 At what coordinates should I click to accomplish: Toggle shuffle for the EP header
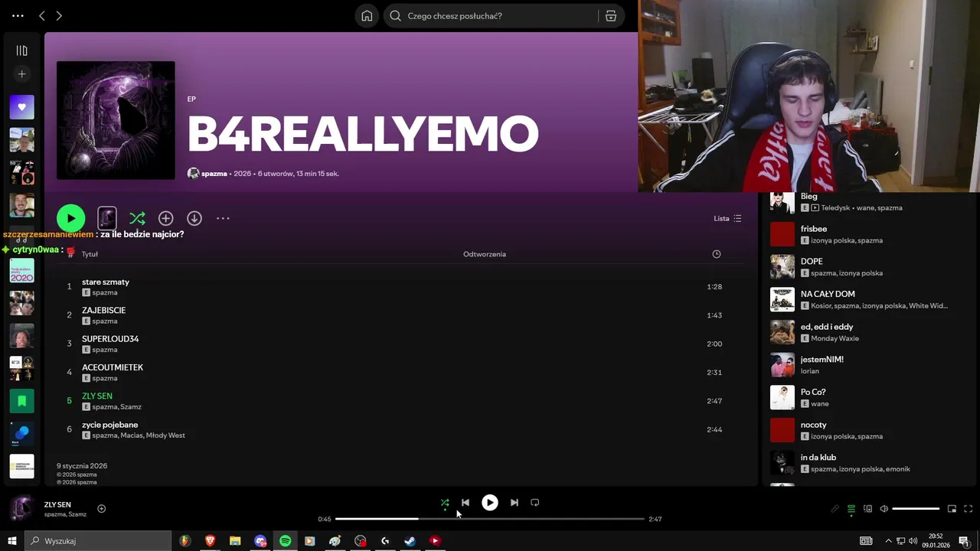[137, 219]
